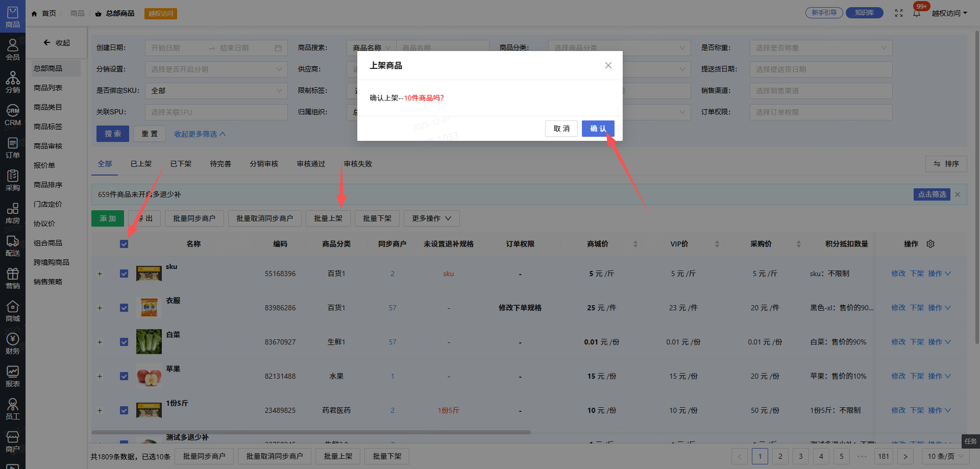Switch to the 已下架 tab
Viewport: 980px width, 469px height.
click(x=181, y=164)
